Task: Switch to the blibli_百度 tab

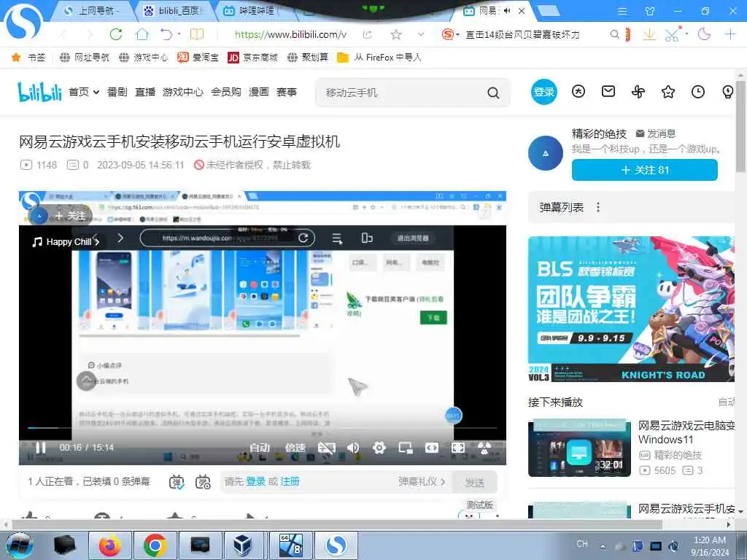Action: 175,10
